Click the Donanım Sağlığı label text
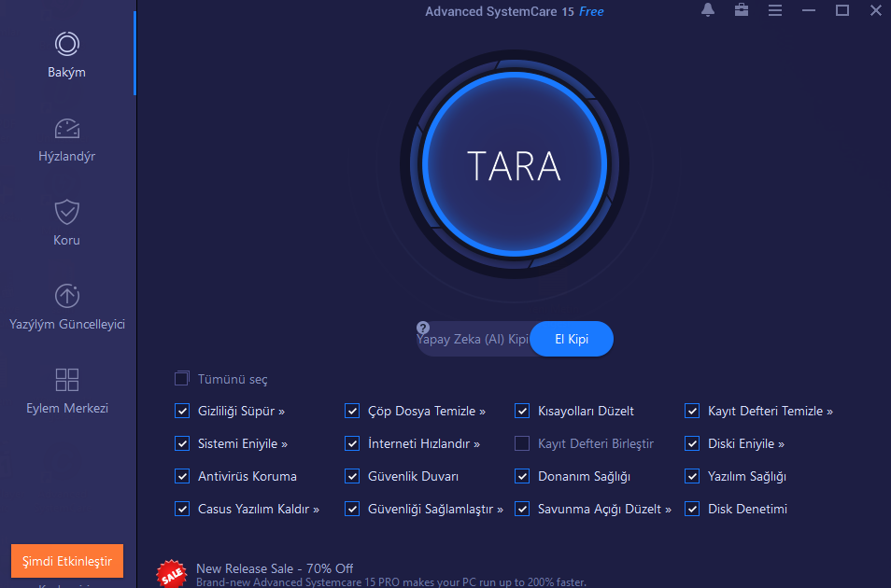The width and height of the screenshot is (891, 588). pos(584,477)
